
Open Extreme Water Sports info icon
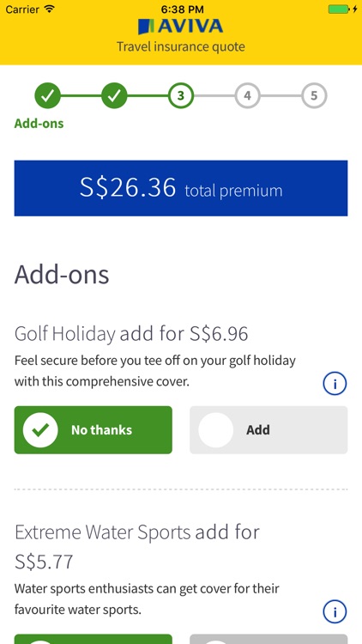coord(335,612)
